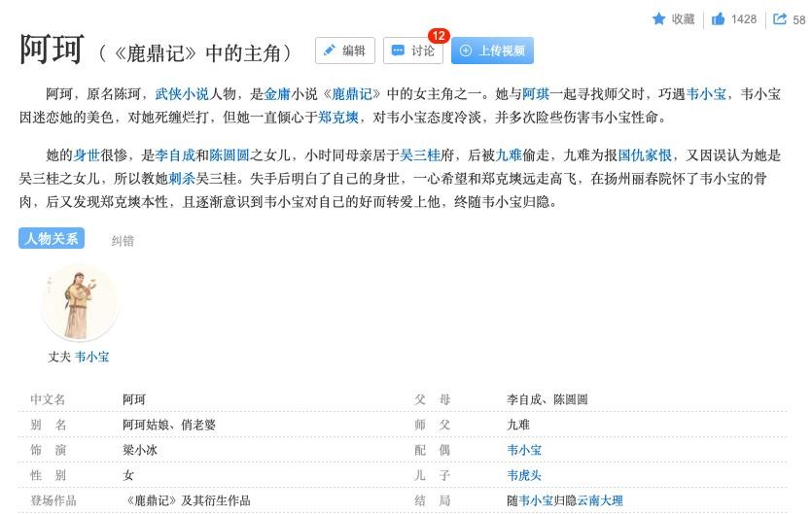
Task: Open the 陈圆圆 link in paragraph
Action: [x=229, y=155]
